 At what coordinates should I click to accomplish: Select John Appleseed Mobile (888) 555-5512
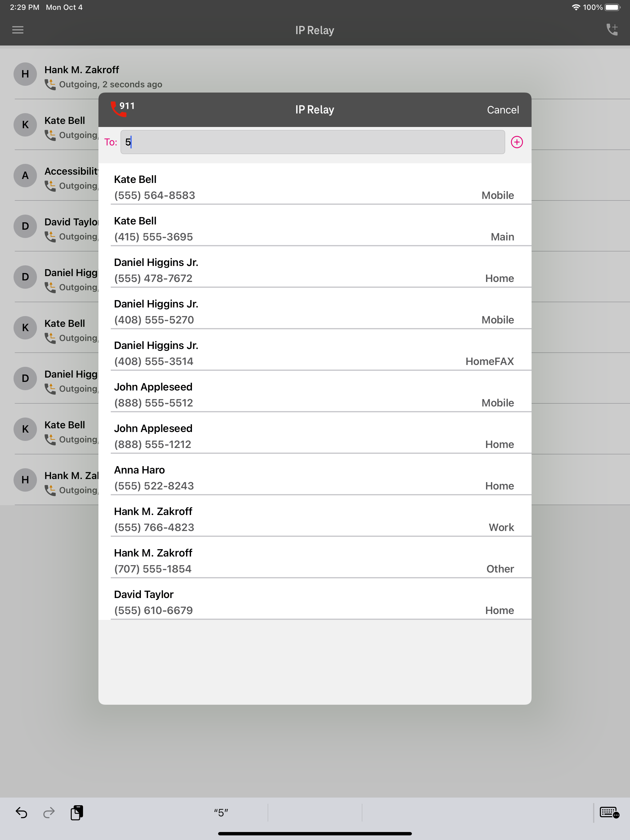tap(314, 394)
